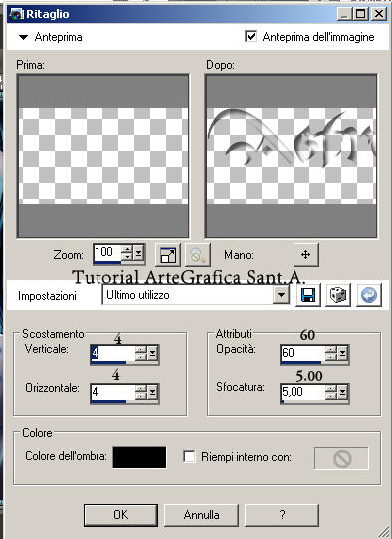Viewport: 392px width, 539px height.
Task: Pick the Colore dell'ombra black swatch
Action: 139,457
